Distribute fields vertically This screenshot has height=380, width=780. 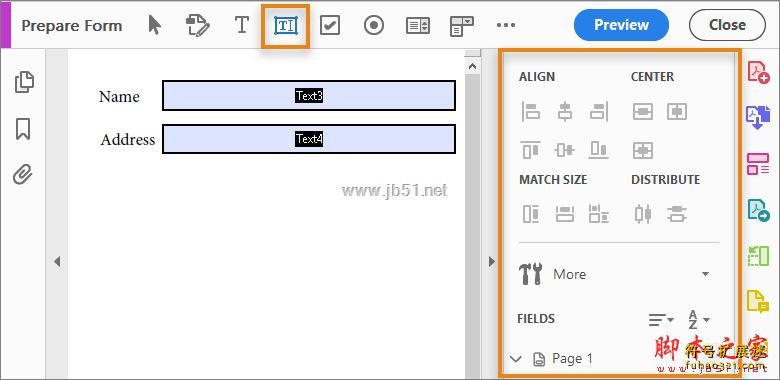(677, 214)
